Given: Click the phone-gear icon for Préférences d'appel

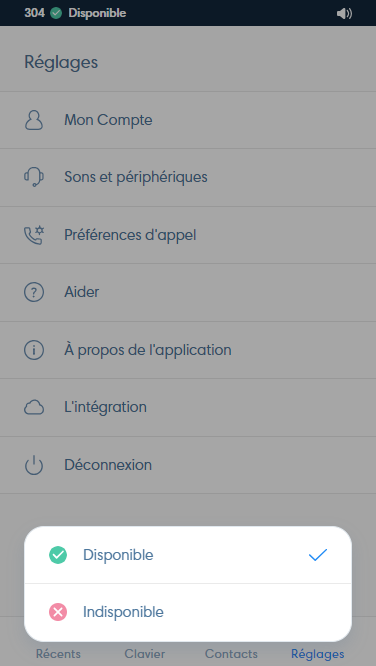Looking at the screenshot, I should 34,235.
